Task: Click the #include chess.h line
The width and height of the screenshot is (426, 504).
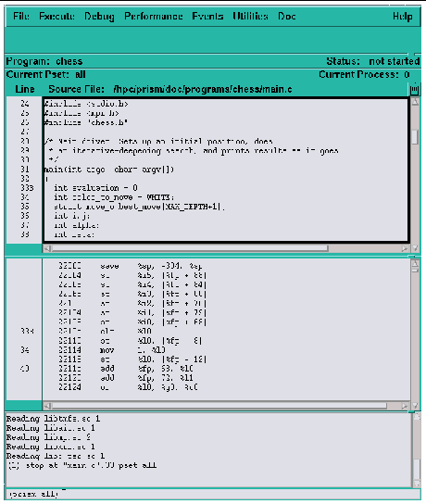Action: pos(86,122)
